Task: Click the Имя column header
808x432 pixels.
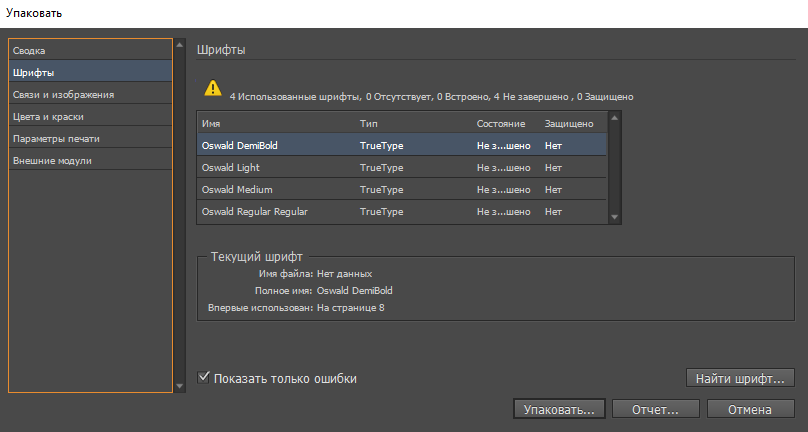Action: pos(211,123)
